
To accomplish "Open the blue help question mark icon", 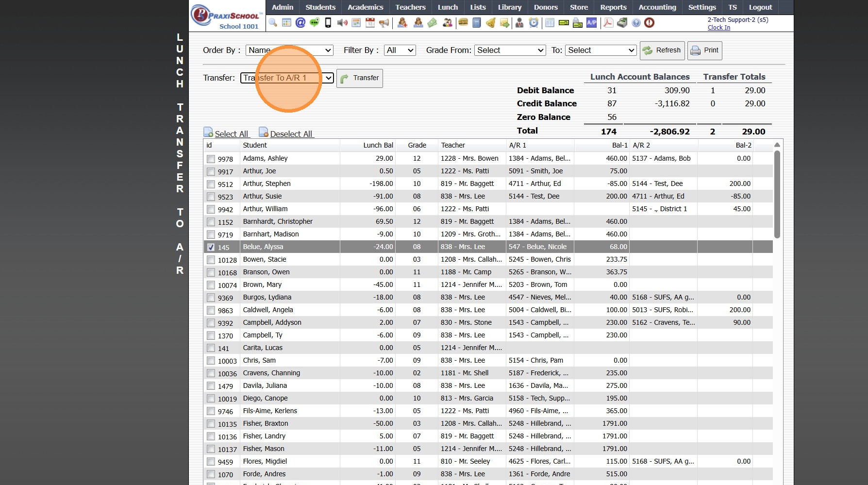I will 636,23.
